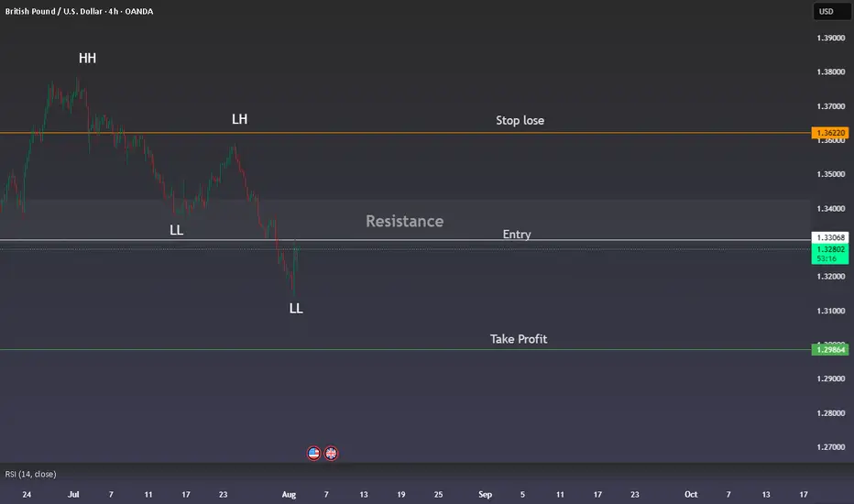The width and height of the screenshot is (854, 504).
Task: Click the white 1.33068 entry price label
Action: pos(829,237)
